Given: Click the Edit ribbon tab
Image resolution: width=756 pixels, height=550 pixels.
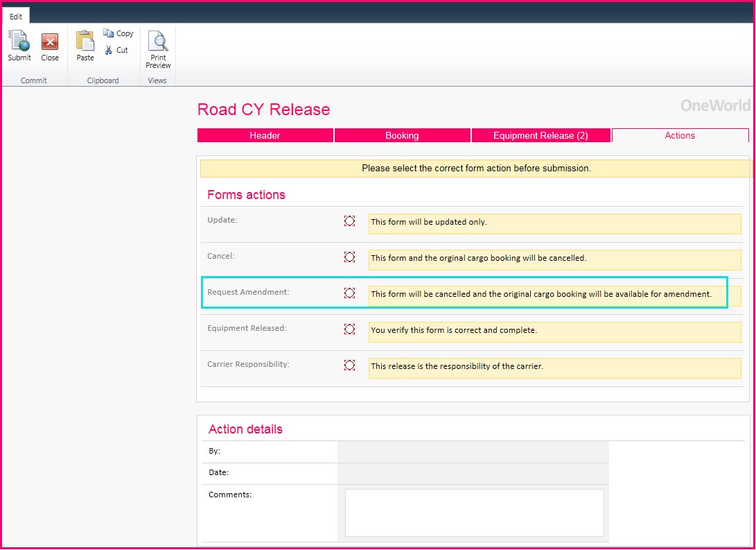Looking at the screenshot, I should [x=16, y=15].
